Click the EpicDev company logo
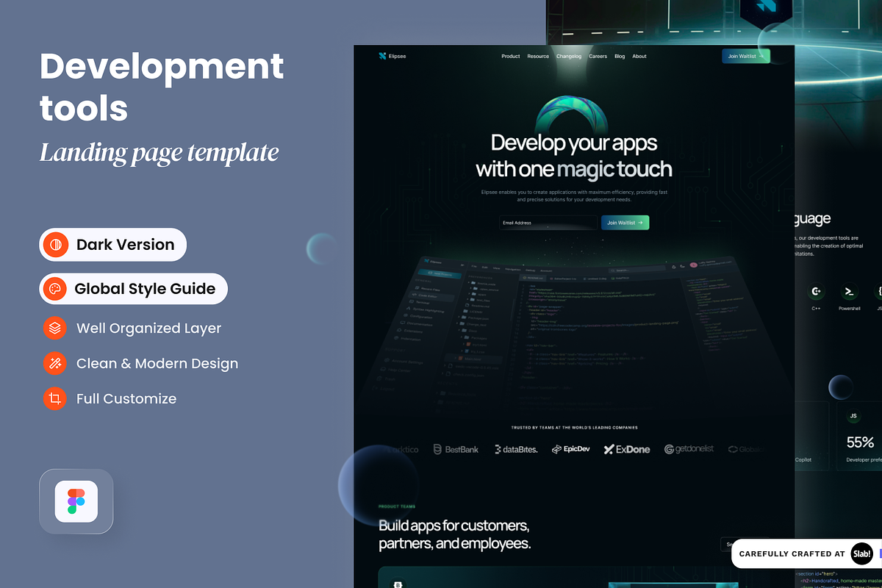 point(570,449)
